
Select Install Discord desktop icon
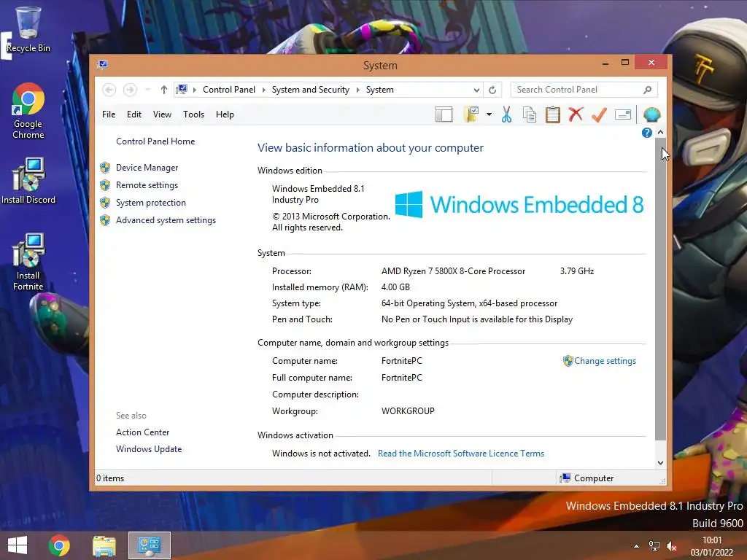click(x=28, y=181)
